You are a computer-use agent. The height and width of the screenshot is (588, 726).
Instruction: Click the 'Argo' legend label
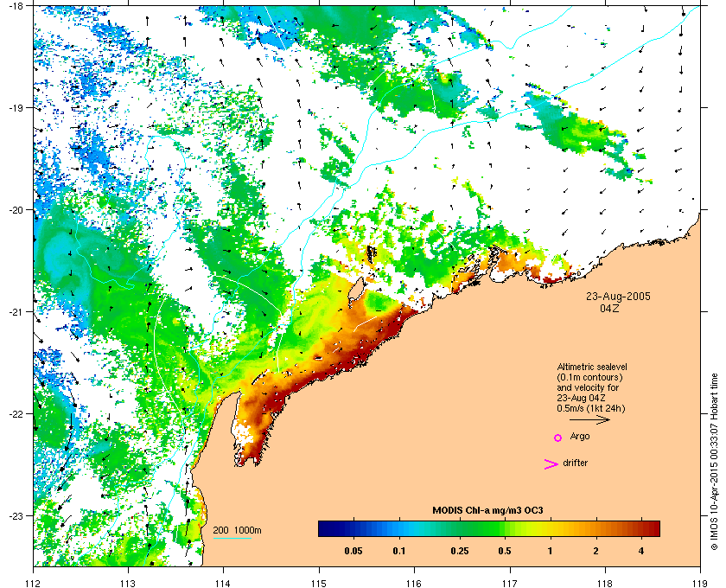click(x=580, y=437)
